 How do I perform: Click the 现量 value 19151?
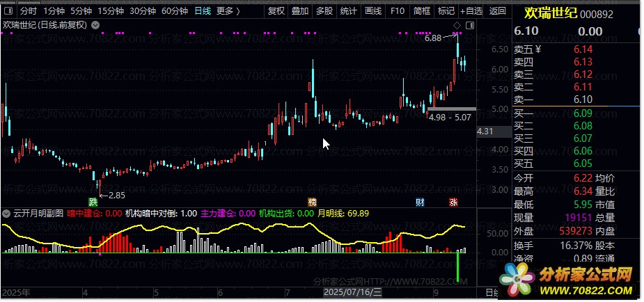578,218
